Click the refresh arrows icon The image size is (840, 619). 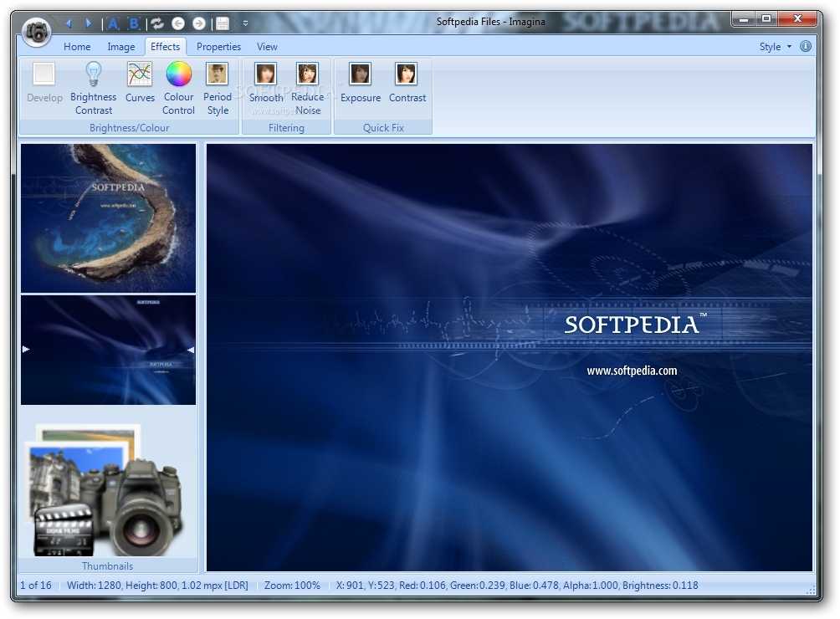157,23
